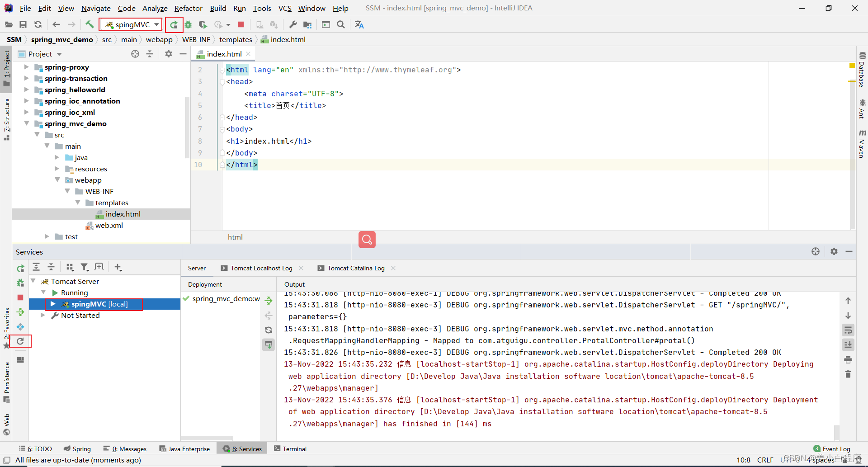Select web.xml in project tree

(x=109, y=225)
